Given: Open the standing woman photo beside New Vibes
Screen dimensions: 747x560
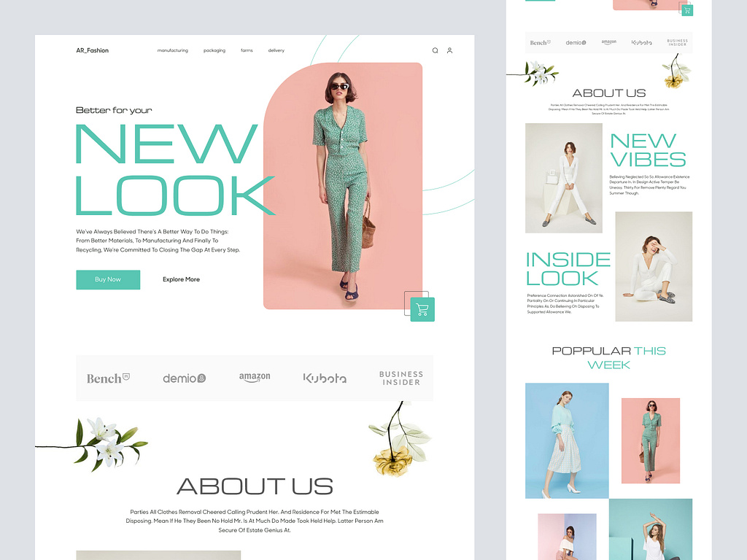Looking at the screenshot, I should 564,178.
